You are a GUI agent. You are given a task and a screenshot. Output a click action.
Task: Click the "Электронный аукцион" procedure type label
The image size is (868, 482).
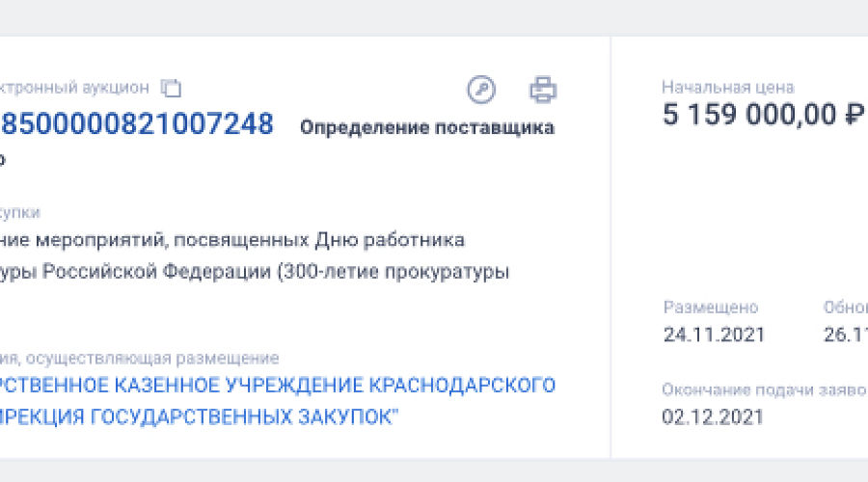[x=75, y=88]
